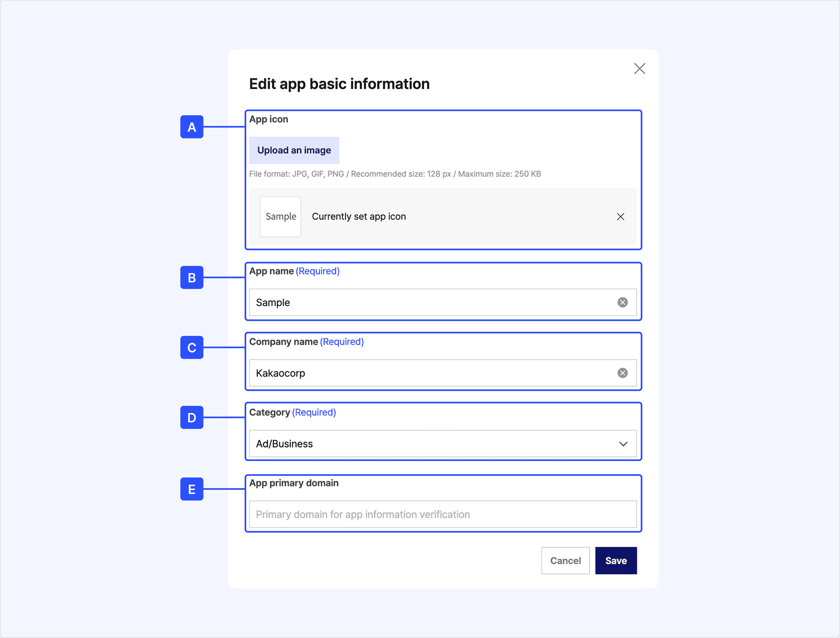Save the app basic information
The width and height of the screenshot is (840, 638).
(616, 561)
